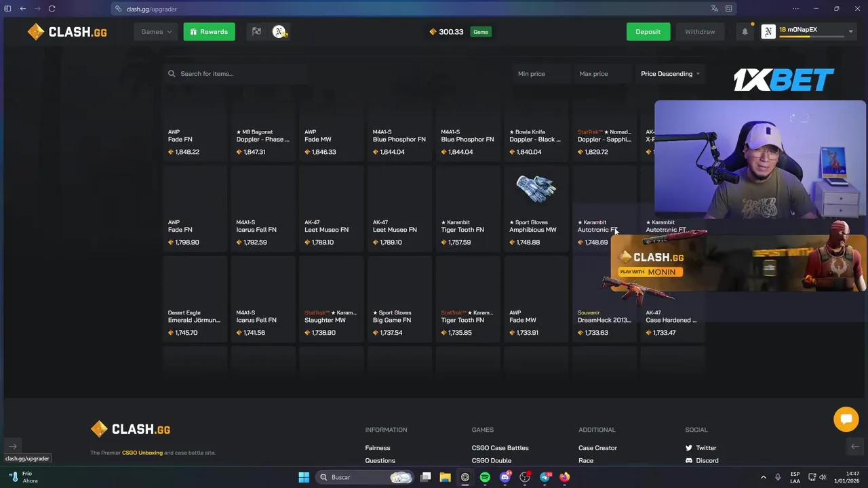The image size is (868, 488).
Task: Open CSGO Case Battles link
Action: click(500, 448)
